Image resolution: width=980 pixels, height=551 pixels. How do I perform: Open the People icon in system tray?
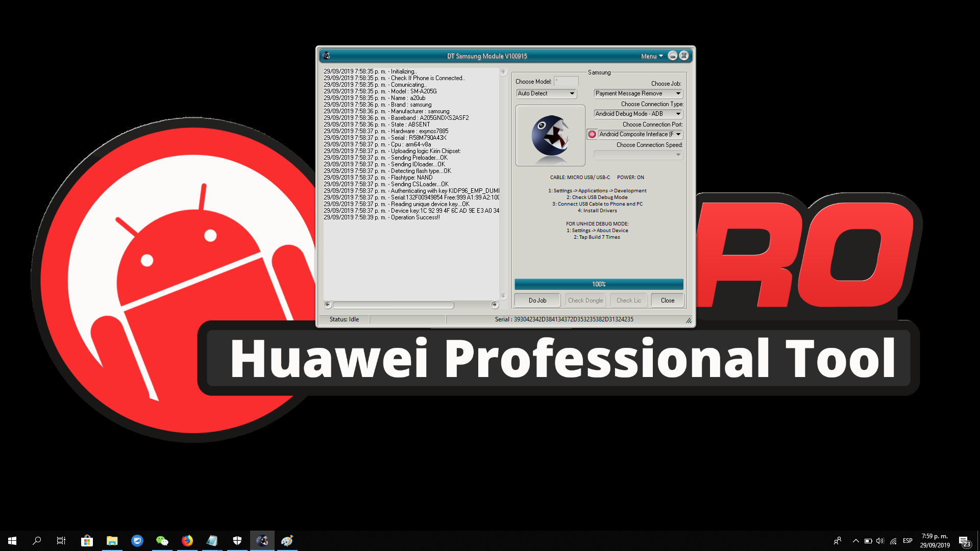pos(838,541)
